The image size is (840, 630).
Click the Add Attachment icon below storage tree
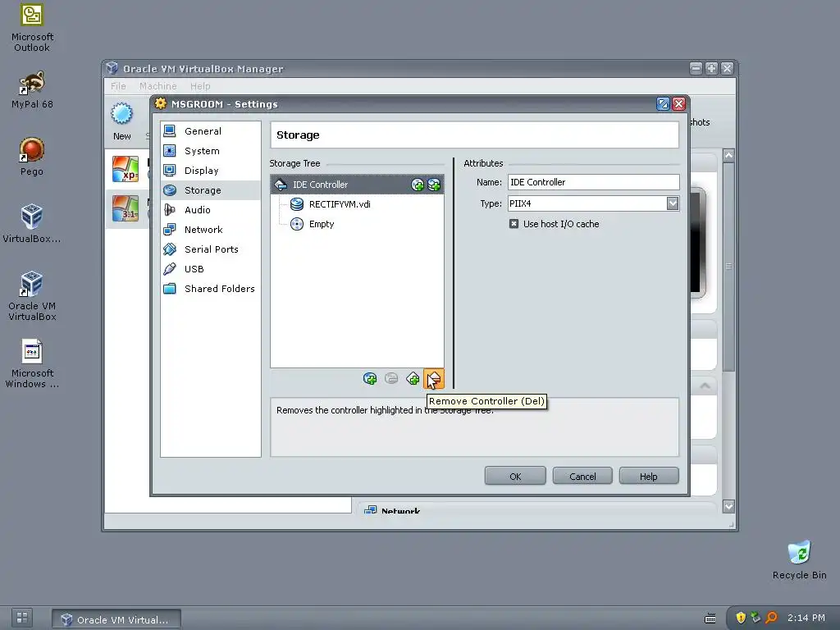point(370,379)
